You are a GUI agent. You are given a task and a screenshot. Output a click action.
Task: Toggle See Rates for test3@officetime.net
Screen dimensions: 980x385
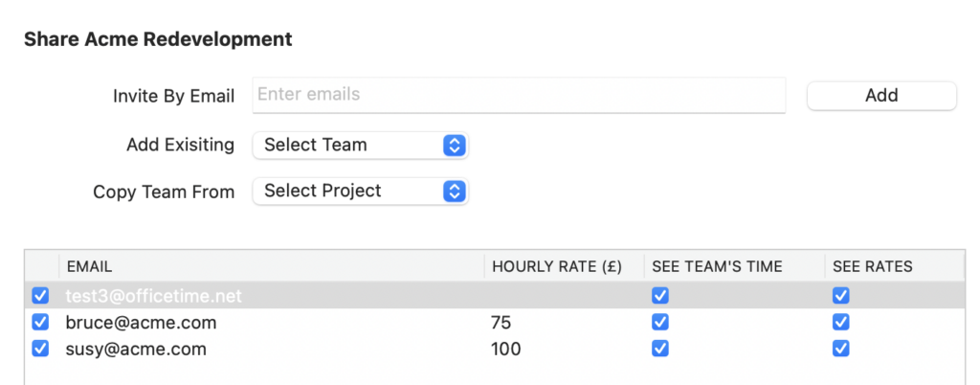tap(840, 296)
